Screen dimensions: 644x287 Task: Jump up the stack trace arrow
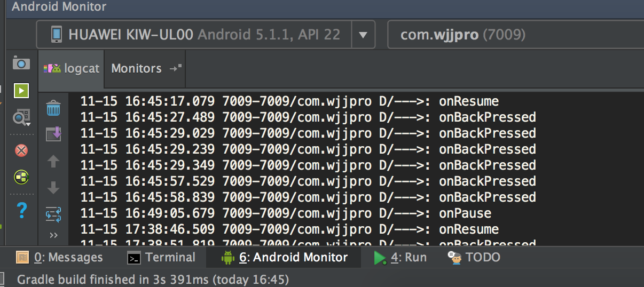pyautogui.click(x=53, y=161)
